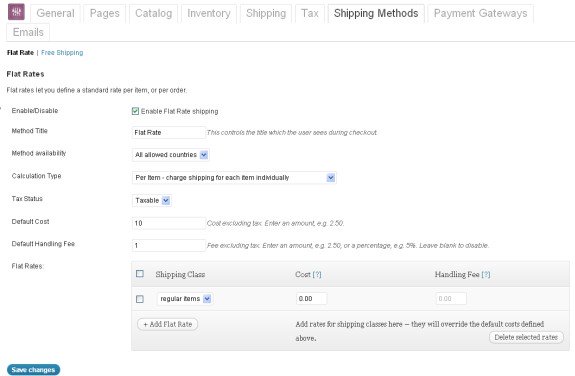Click the Handling Fee help [?] link

[x=486, y=274]
